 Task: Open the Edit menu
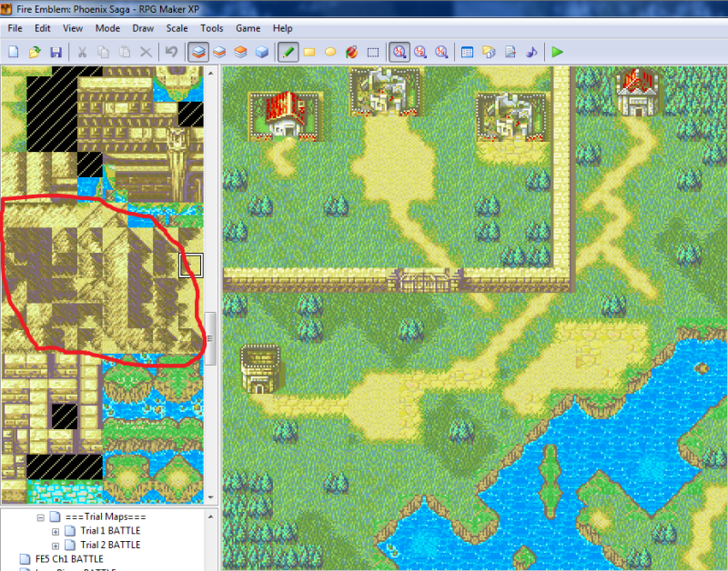point(42,28)
